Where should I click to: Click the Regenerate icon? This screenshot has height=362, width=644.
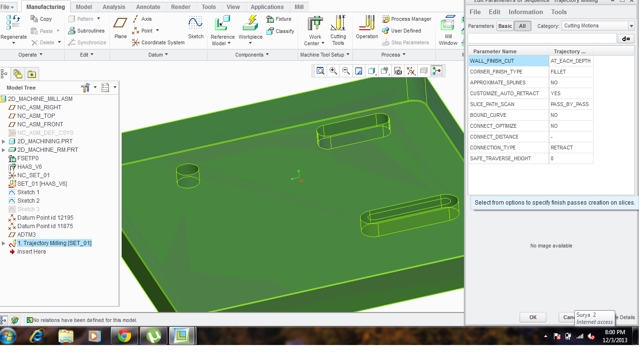tap(13, 22)
